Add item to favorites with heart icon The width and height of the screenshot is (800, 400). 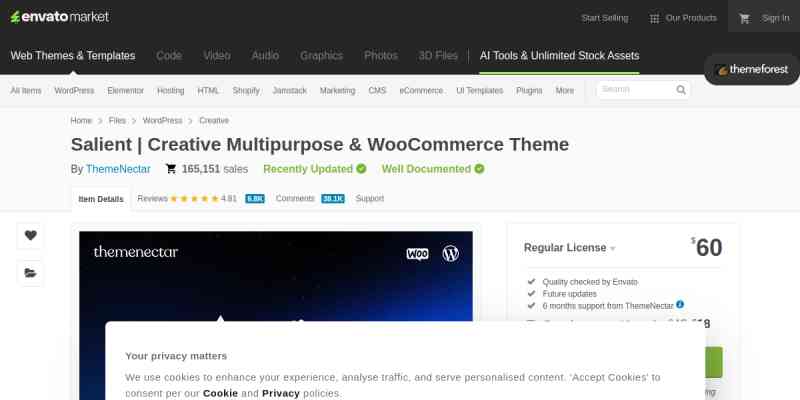tap(30, 236)
